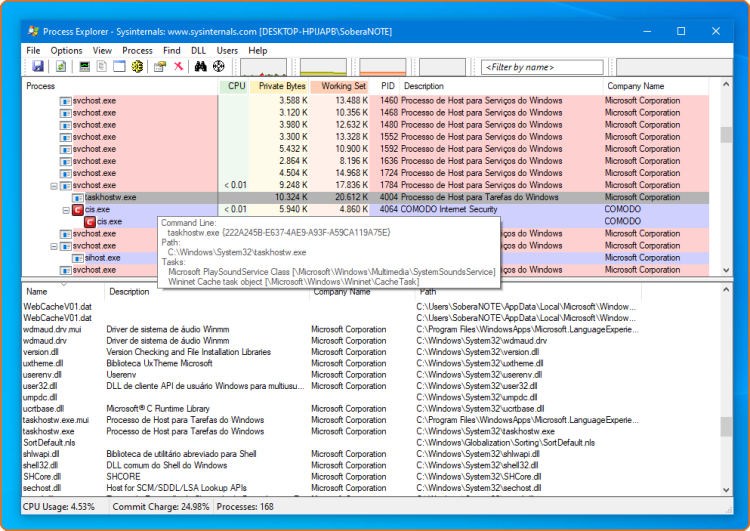Open the Options menu
Viewport: 750px width, 531px height.
tap(66, 50)
